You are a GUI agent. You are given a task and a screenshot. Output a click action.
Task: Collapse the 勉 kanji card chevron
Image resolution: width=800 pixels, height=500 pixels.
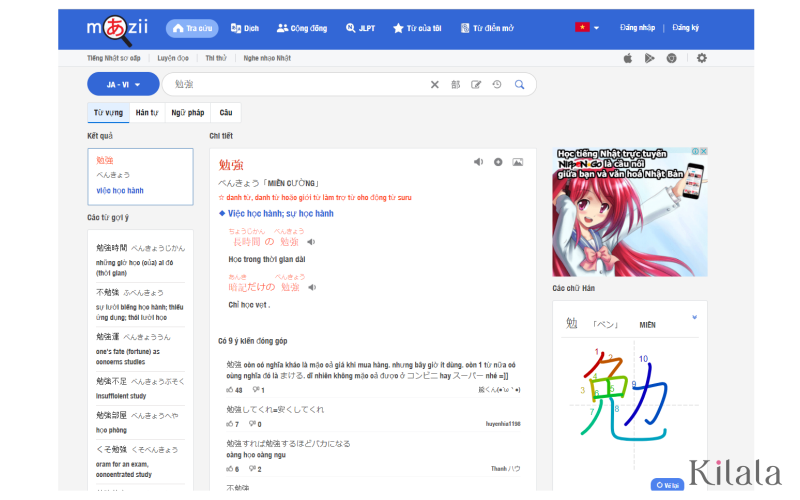tap(694, 318)
